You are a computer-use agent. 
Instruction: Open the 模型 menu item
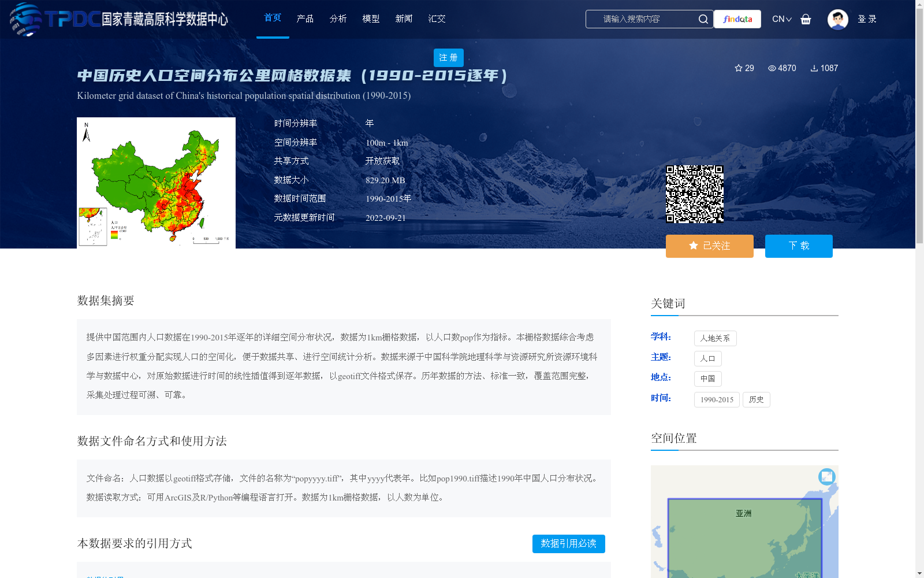click(371, 18)
